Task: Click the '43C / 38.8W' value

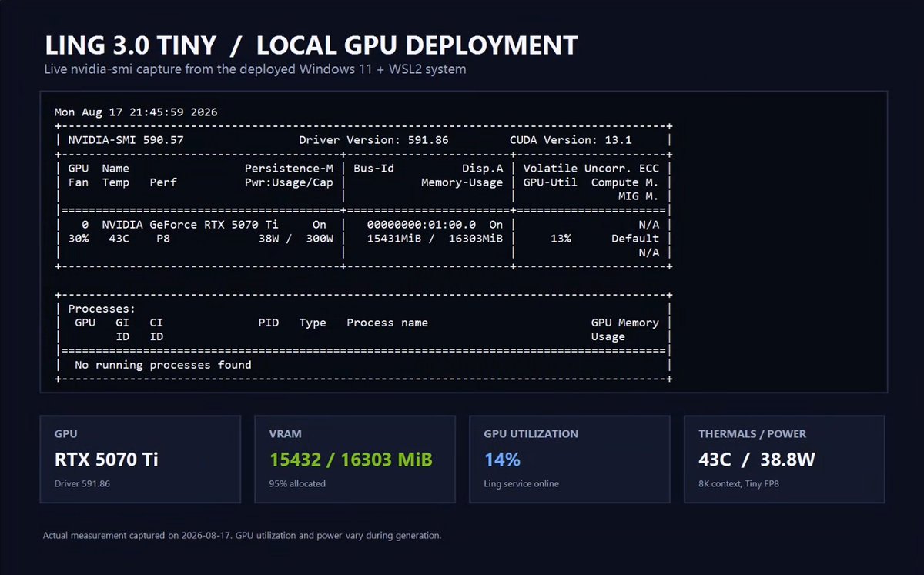Action: point(757,460)
